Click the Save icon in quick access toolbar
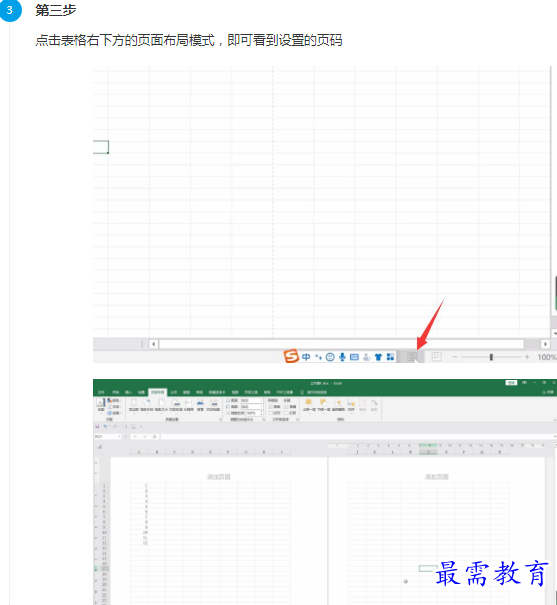 pos(97,426)
